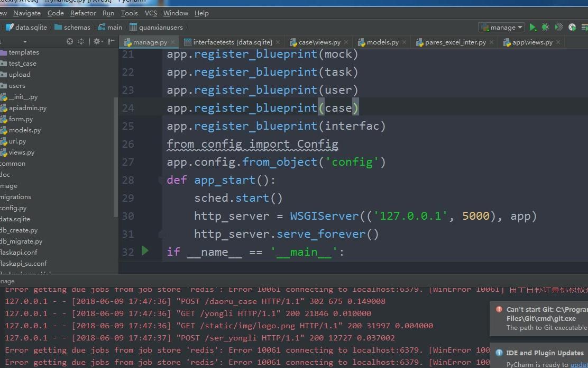
Task: Open Project panel settings gear icon
Action: pyautogui.click(x=97, y=41)
